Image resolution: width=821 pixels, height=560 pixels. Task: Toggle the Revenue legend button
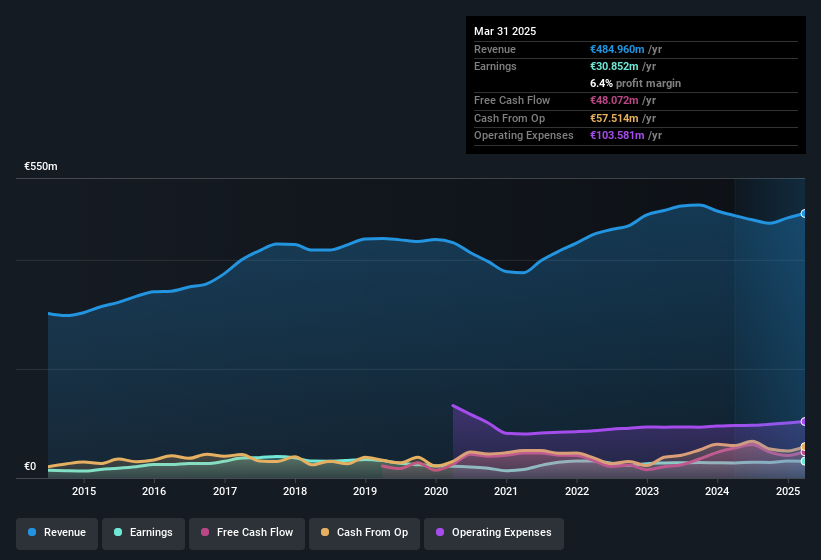tap(57, 533)
